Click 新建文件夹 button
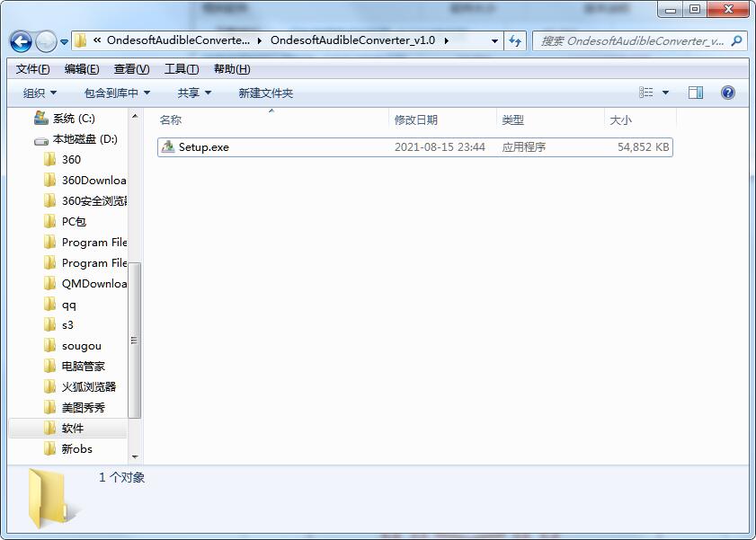The height and width of the screenshot is (540, 756). [266, 93]
